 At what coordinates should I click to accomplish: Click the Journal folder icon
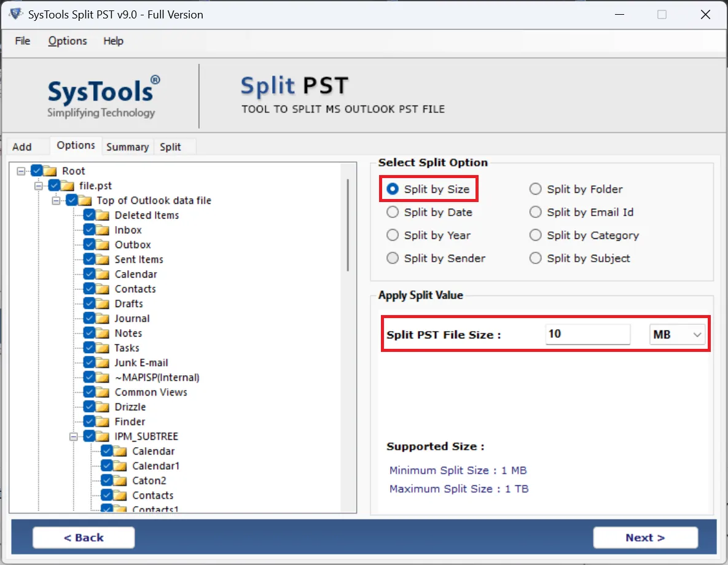click(102, 319)
